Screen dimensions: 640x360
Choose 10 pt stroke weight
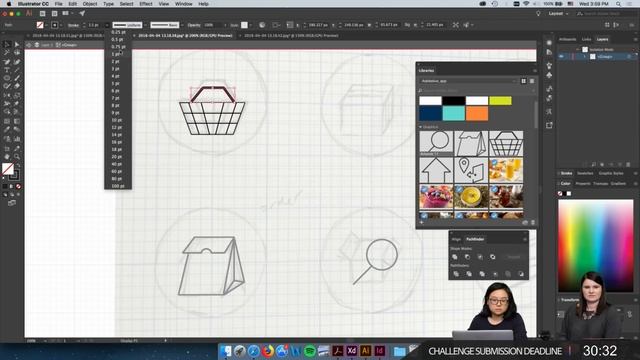[x=118, y=120]
